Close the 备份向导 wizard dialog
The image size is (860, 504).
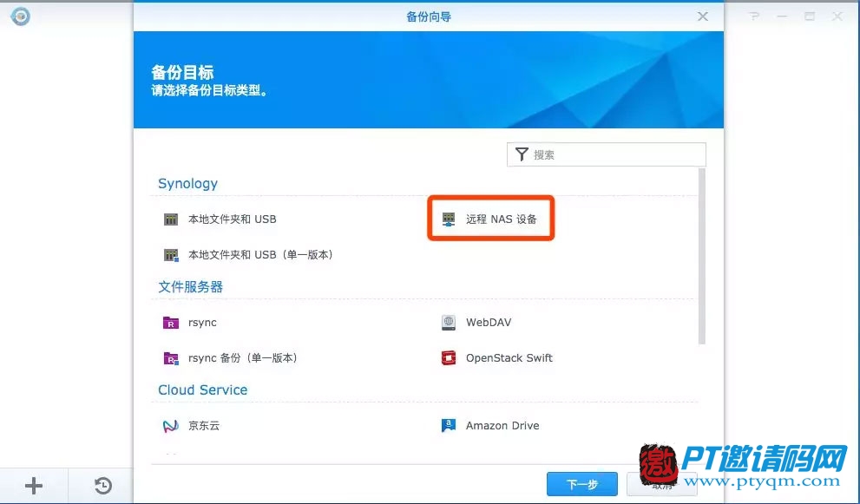tap(703, 16)
